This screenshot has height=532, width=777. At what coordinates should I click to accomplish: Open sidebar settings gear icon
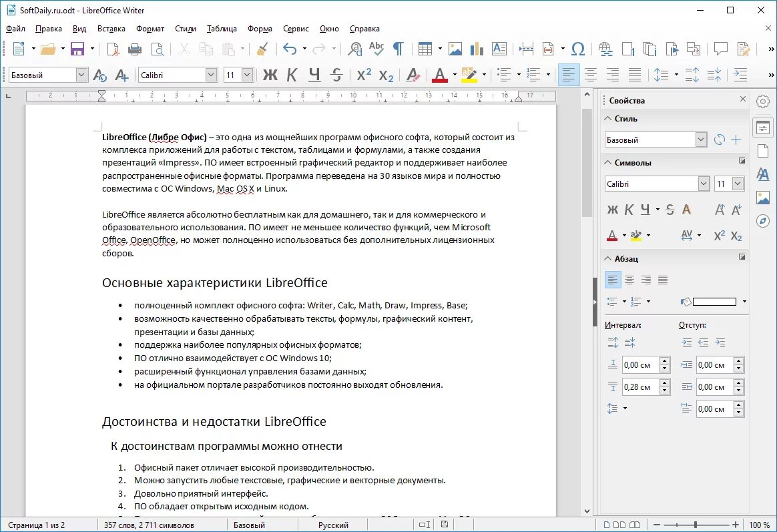tap(763, 101)
